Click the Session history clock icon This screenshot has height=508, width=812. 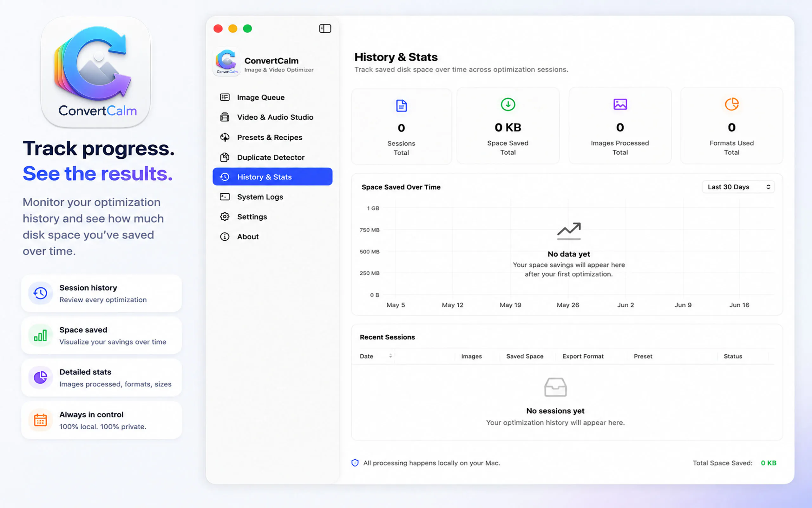click(40, 293)
